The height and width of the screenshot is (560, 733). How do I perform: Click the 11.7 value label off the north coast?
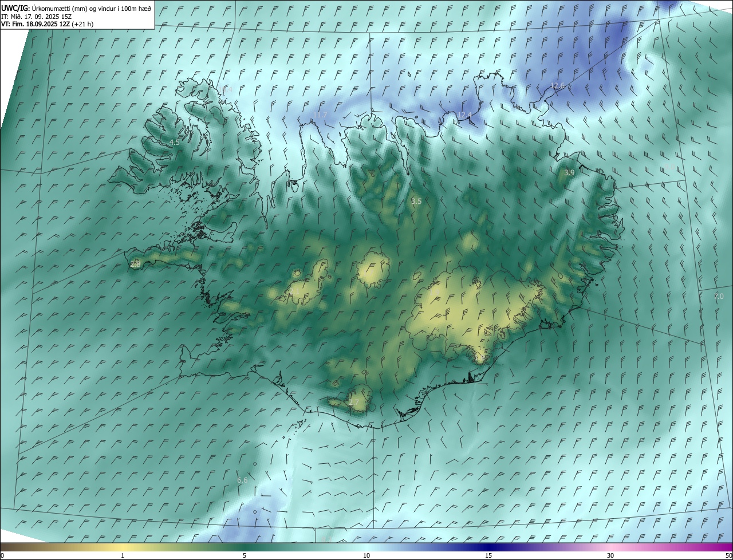[320, 115]
